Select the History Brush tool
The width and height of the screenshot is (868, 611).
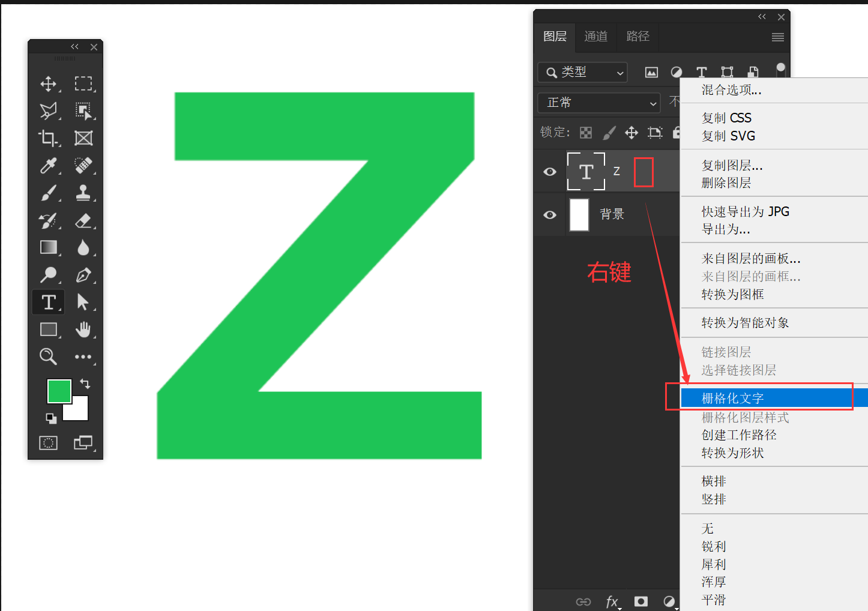click(x=49, y=220)
